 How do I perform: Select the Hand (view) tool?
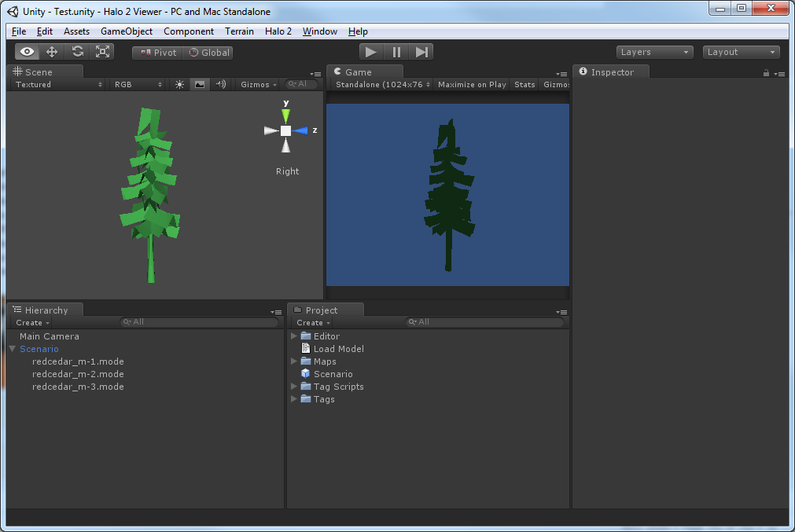(x=28, y=52)
